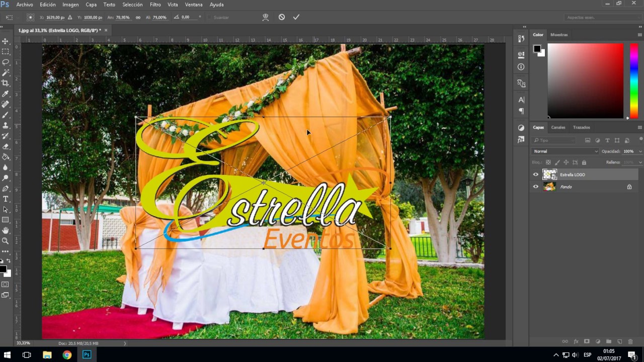Switch to the Canales tab
The width and height of the screenshot is (644, 362).
coord(558,127)
